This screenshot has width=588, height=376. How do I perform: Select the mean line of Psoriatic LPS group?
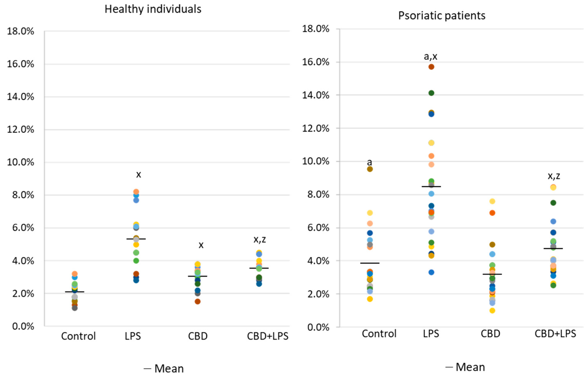click(431, 187)
